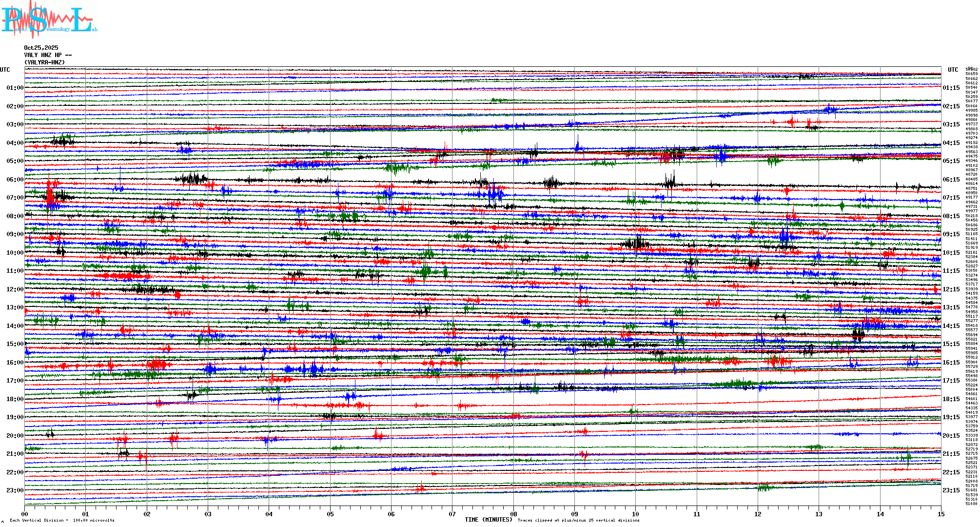Click the PSL seismology lab logo

pyautogui.click(x=49, y=20)
